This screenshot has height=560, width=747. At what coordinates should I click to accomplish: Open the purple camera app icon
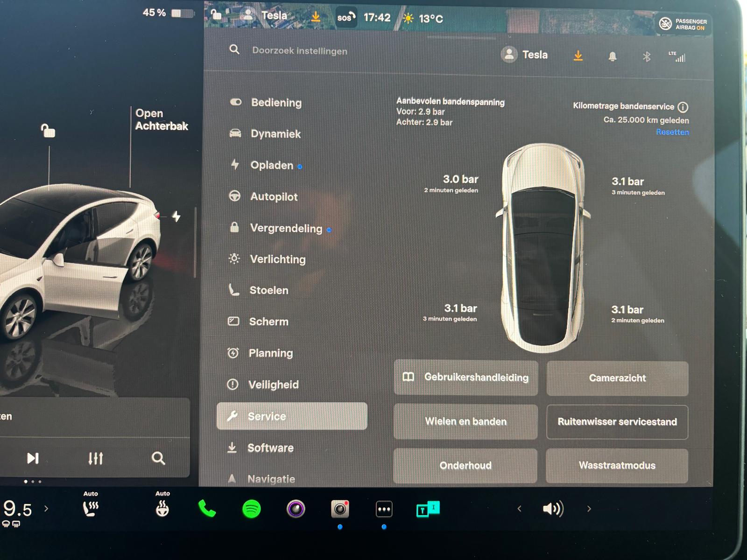[x=296, y=509]
